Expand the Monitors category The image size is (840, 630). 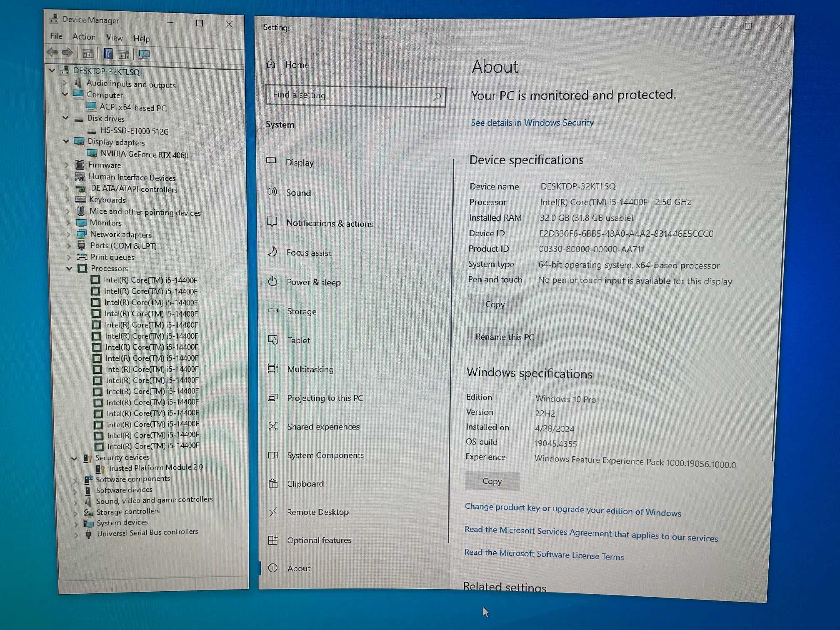68,223
